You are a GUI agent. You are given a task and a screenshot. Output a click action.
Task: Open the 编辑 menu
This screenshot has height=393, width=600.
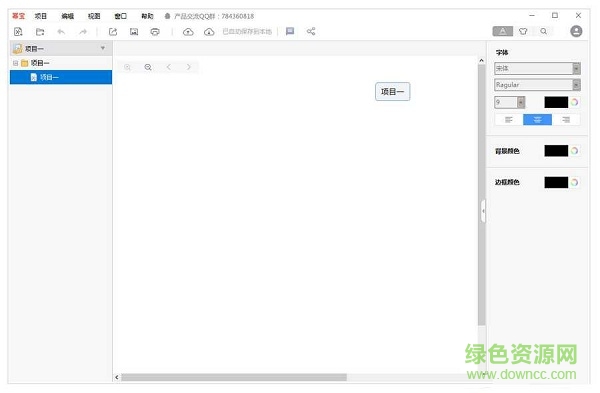point(68,16)
